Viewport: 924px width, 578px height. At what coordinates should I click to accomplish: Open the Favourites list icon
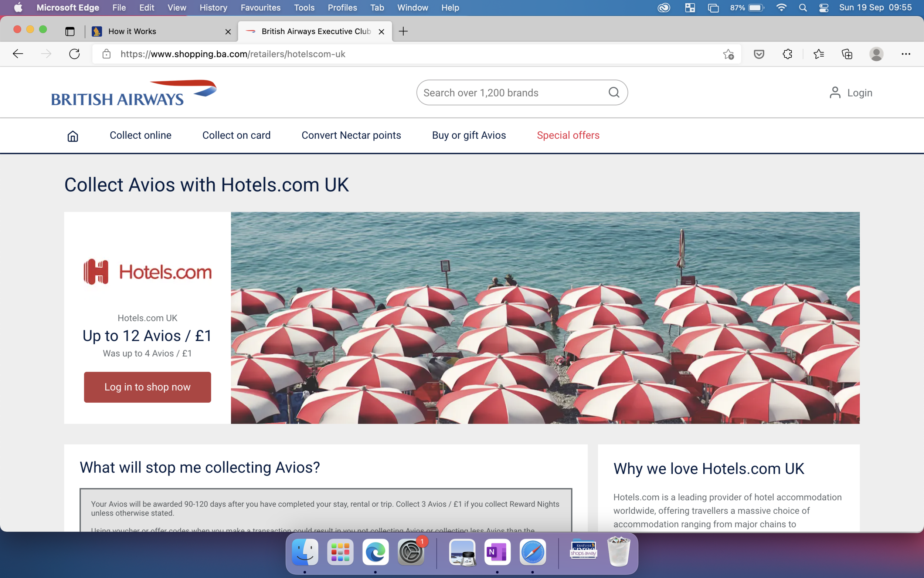coord(818,54)
